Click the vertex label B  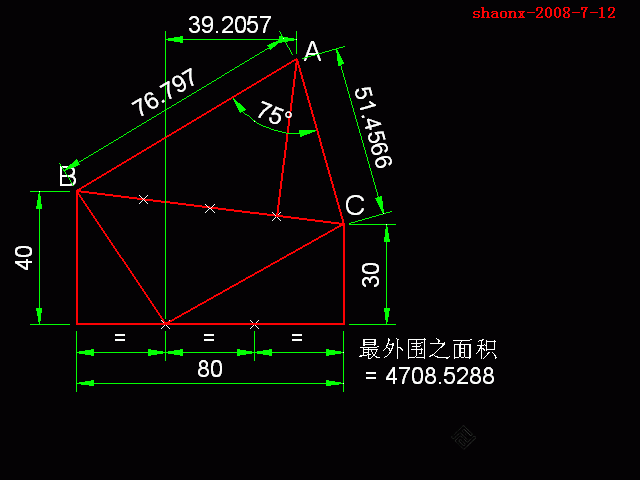[x=68, y=176]
